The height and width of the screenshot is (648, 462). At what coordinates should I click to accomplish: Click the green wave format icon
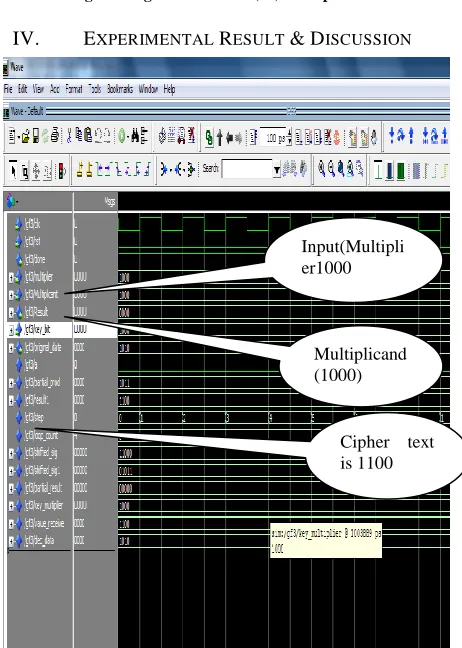(401, 170)
